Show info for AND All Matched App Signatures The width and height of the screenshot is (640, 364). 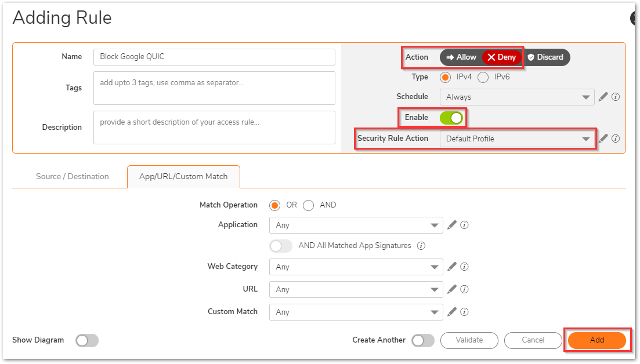coord(421,246)
